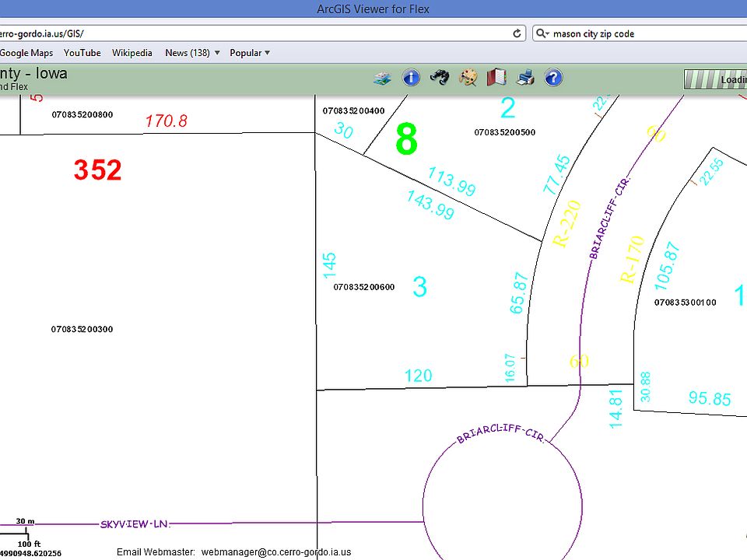
Task: Open the Google Maps bookmark
Action: click(x=26, y=53)
